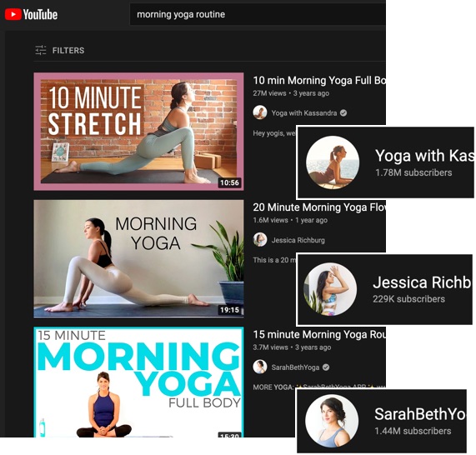476x455 pixels.
Task: Open '15 minute Morning Yoga Routine' title
Action: tap(319, 334)
